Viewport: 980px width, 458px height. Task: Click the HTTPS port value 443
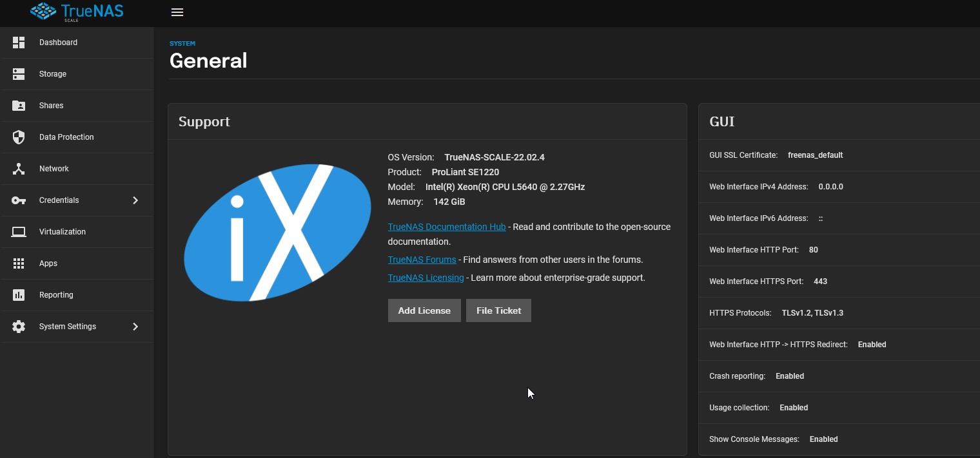[821, 281]
